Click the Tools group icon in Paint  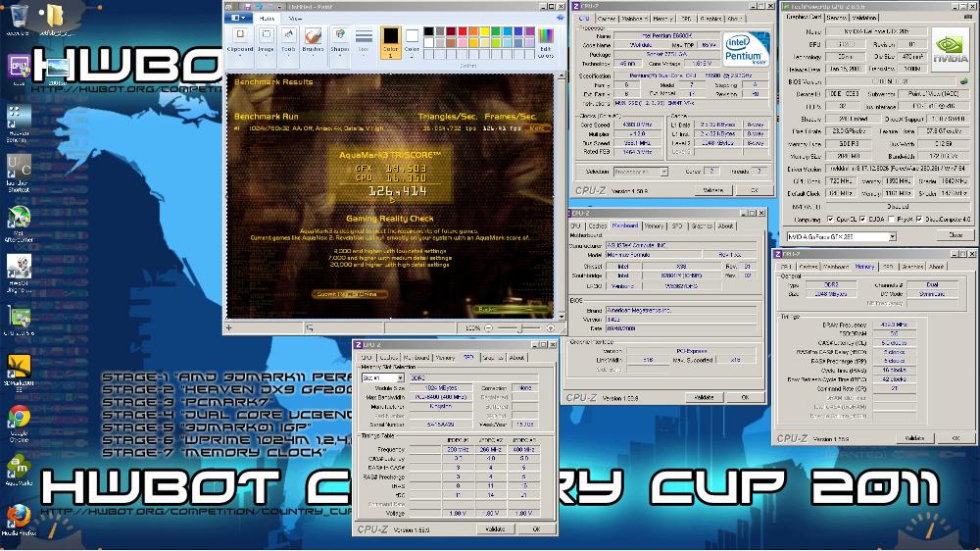288,35
